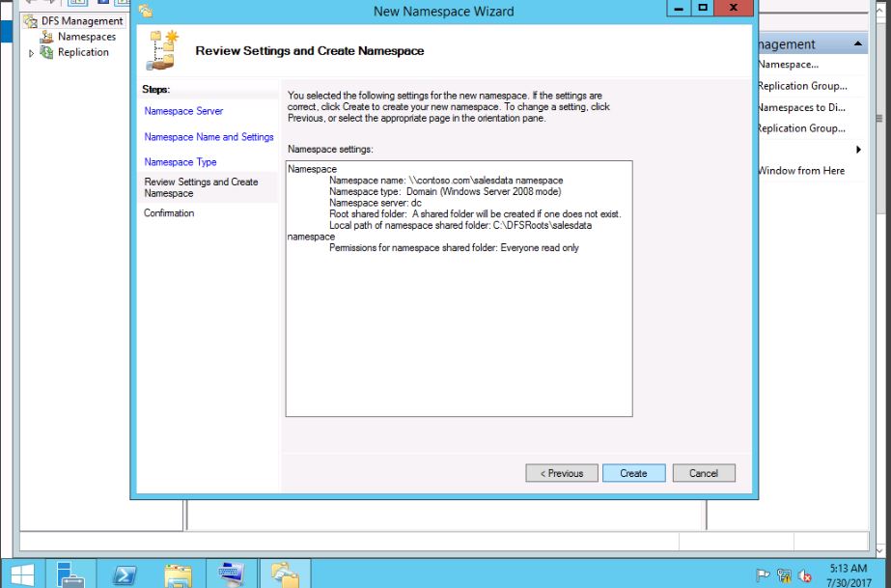Viewport: 891px width, 588px height.
Task: Open Action Center flag in system tray
Action: pos(764,575)
